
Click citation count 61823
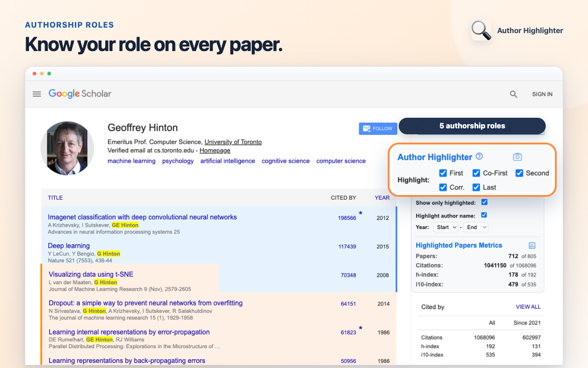348,333
